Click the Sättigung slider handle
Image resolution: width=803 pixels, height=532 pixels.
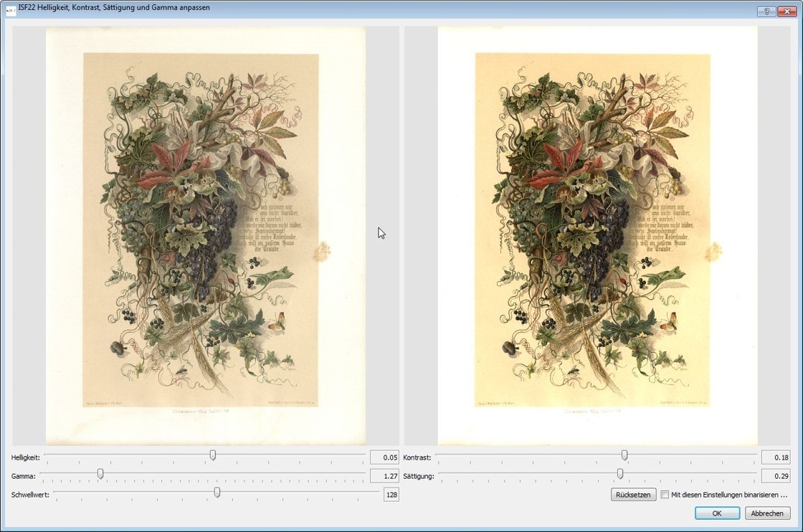click(620, 474)
